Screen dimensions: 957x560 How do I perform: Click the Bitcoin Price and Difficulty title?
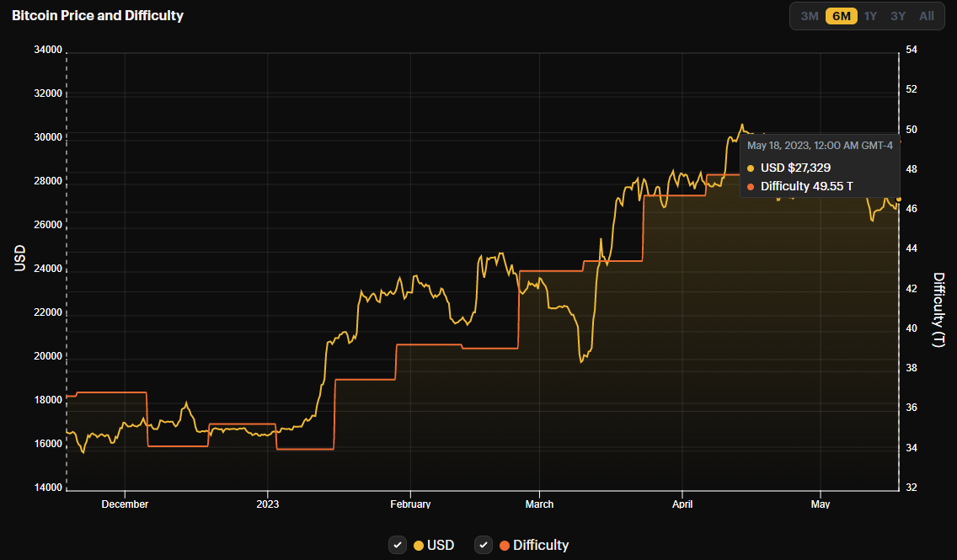(98, 16)
